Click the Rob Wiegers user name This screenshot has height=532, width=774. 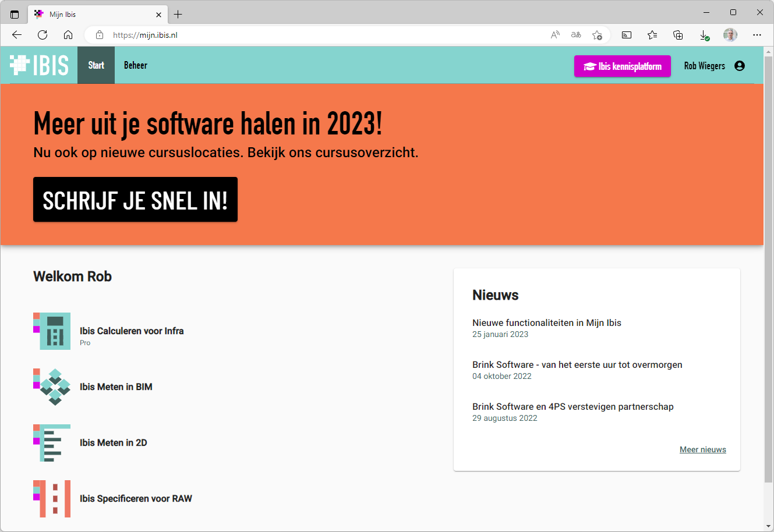(704, 66)
